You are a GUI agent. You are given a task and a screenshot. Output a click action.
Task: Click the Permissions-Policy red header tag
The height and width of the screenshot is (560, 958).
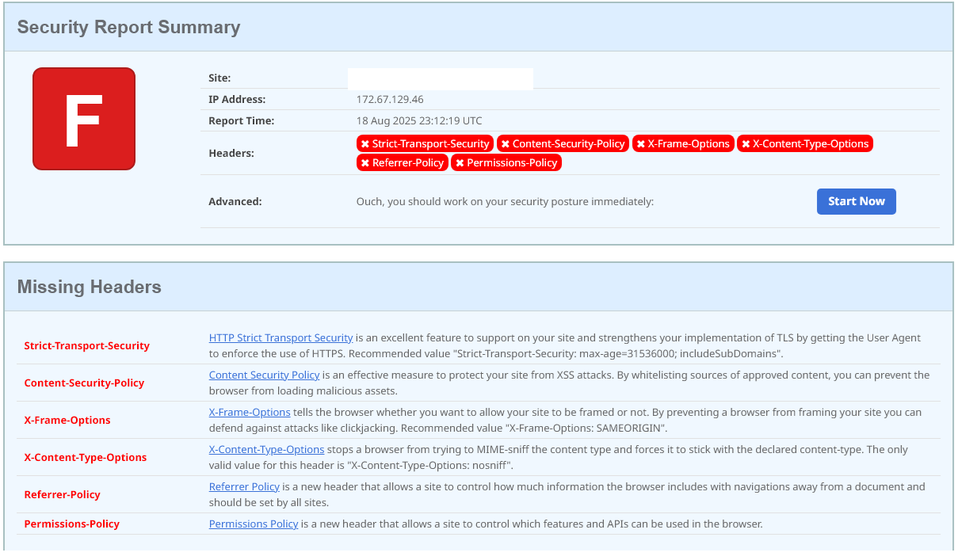click(x=506, y=162)
